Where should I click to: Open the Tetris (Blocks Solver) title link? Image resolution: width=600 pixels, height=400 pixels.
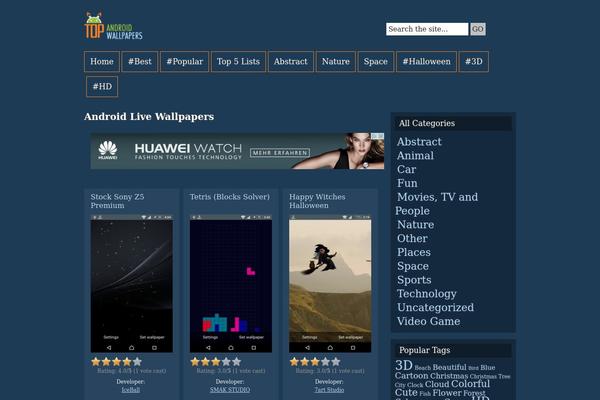pos(230,197)
